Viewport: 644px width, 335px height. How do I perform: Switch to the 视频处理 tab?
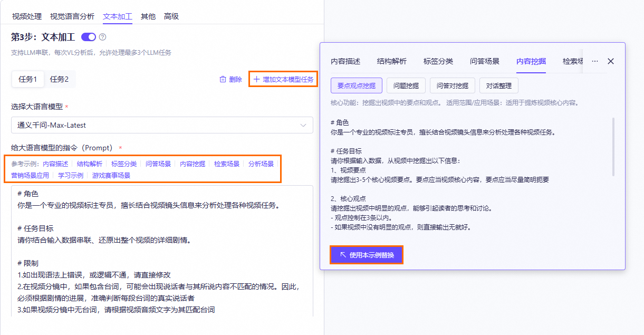26,16
